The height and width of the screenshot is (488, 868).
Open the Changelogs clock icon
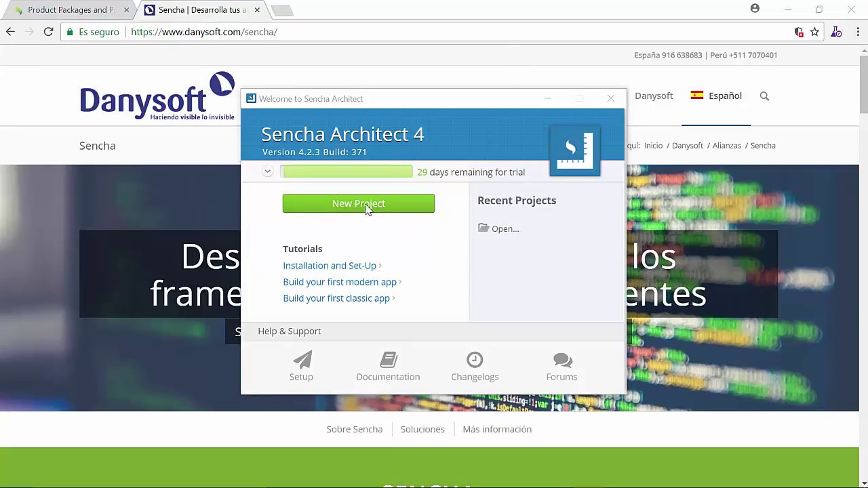[475, 359]
